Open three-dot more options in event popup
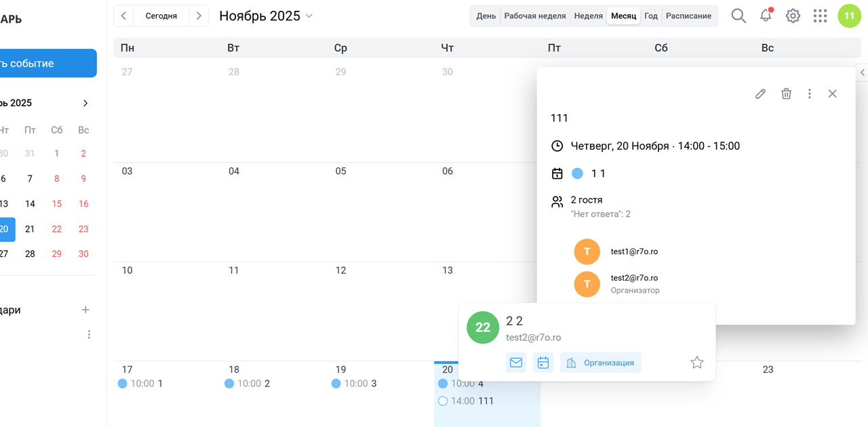 [x=809, y=94]
